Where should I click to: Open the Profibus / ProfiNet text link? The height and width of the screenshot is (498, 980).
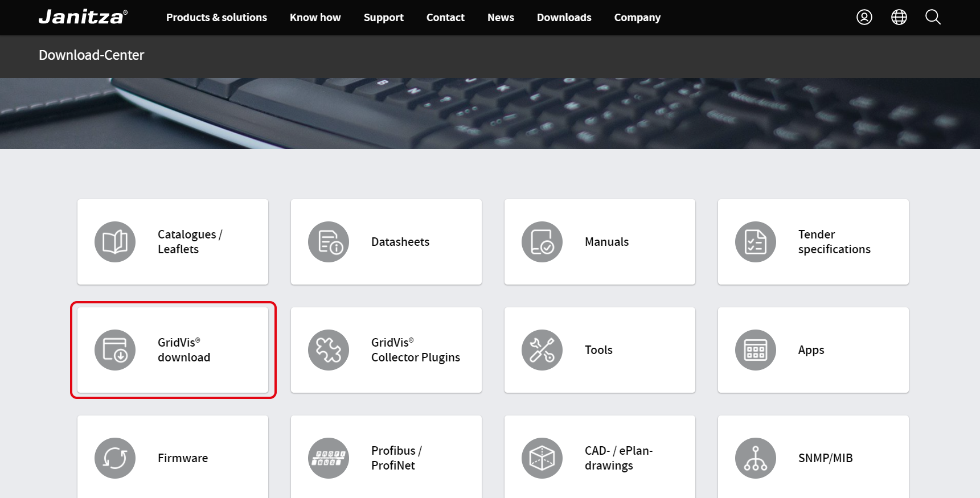(x=396, y=458)
